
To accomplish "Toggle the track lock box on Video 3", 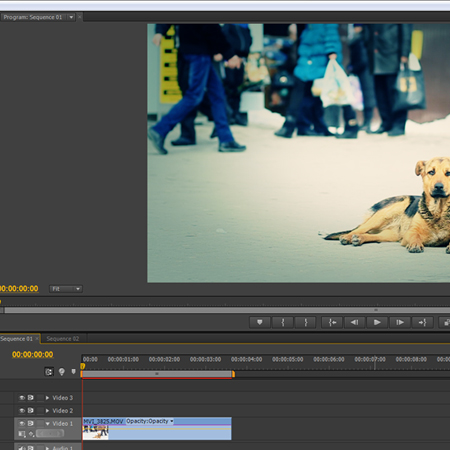I will pos(40,398).
